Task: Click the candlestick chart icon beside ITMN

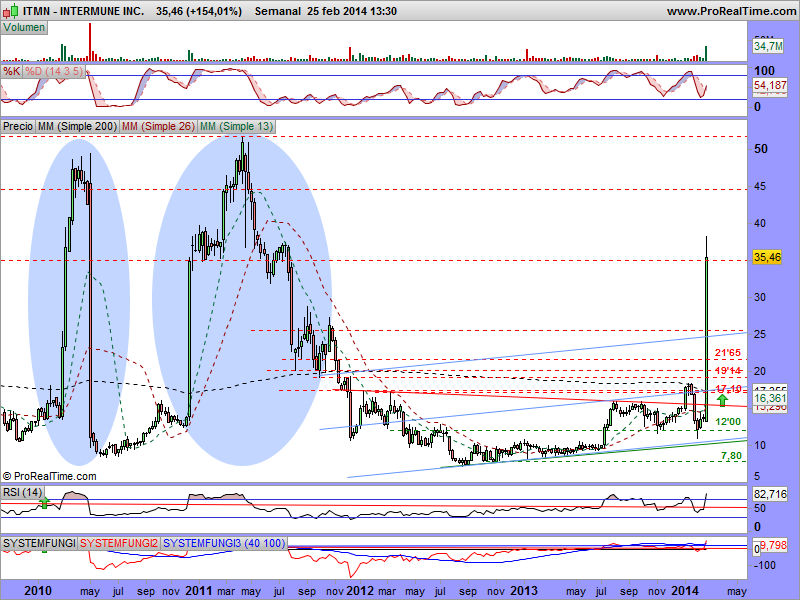Action: [x=11, y=11]
